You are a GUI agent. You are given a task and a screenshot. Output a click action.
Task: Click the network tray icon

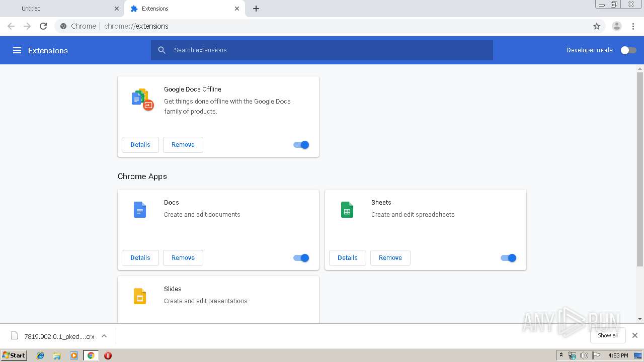click(572, 355)
